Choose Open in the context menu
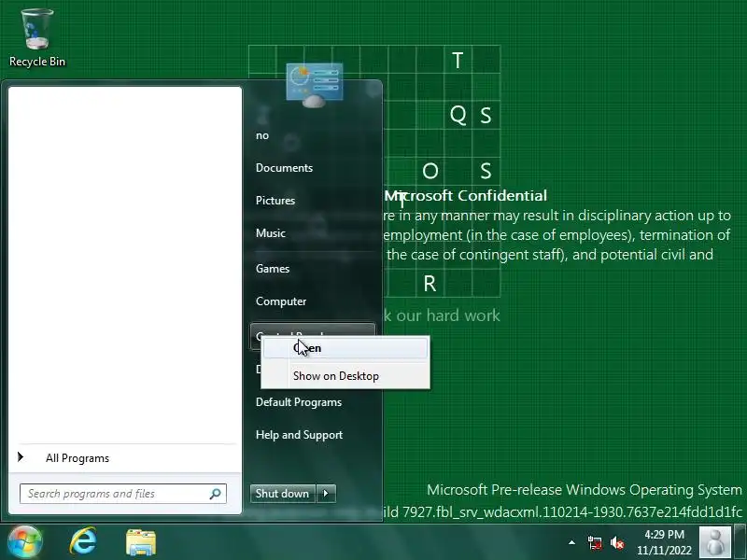The image size is (747, 560). click(345, 348)
